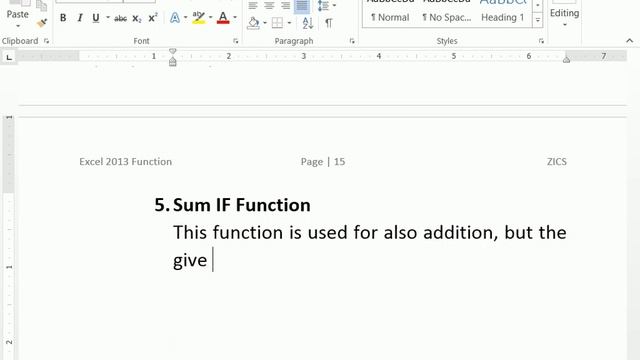Open underline style dropdown arrow

pyautogui.click(x=108, y=18)
